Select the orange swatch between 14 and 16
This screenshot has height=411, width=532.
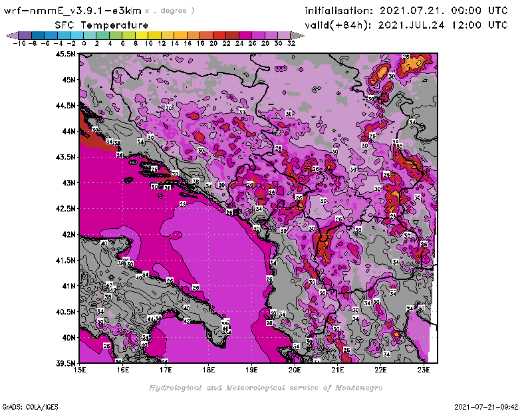point(181,35)
